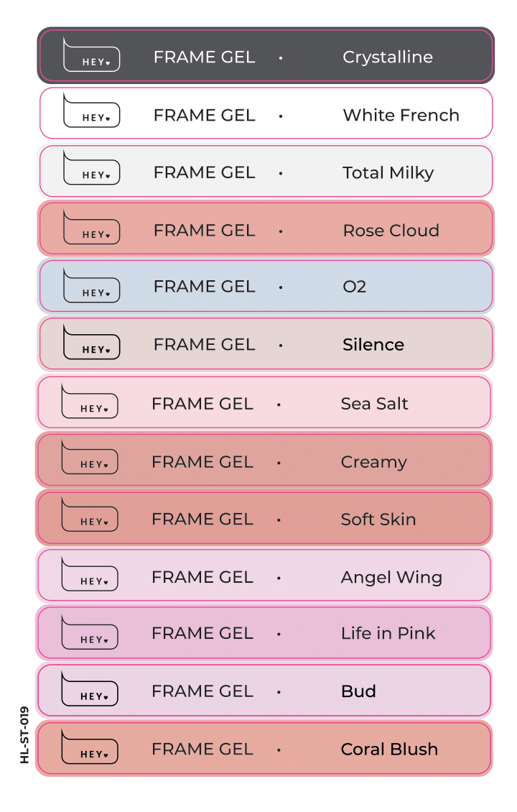
Task: Click the HEY logo on Coral Blush label
Action: (90, 747)
